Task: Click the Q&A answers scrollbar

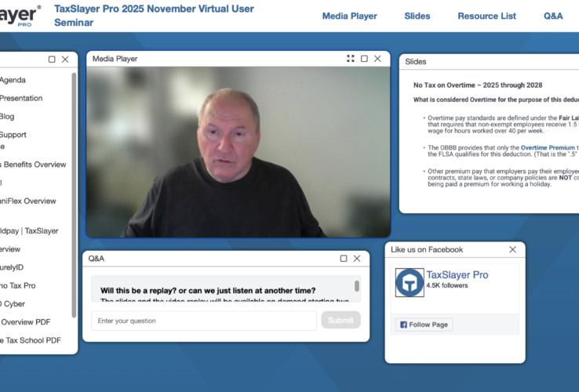Action: 357,286
